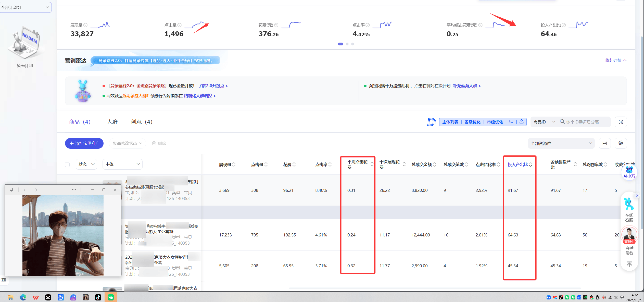Click 收起详情 link
This screenshot has height=302, width=644.
[x=615, y=60]
